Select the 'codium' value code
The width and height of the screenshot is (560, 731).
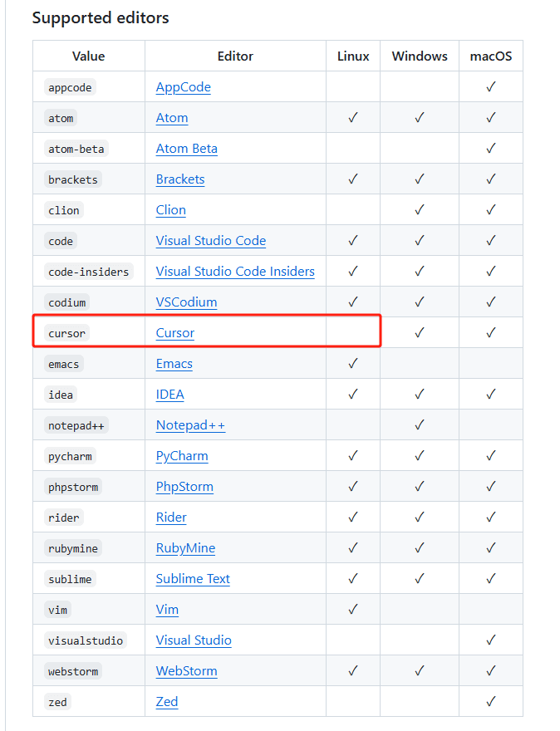tap(66, 302)
